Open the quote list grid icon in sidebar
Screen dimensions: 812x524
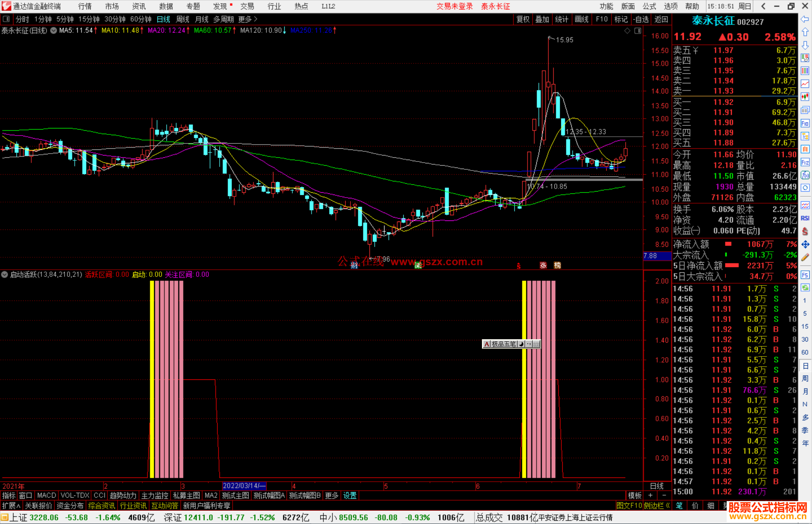pyautogui.click(x=805, y=71)
